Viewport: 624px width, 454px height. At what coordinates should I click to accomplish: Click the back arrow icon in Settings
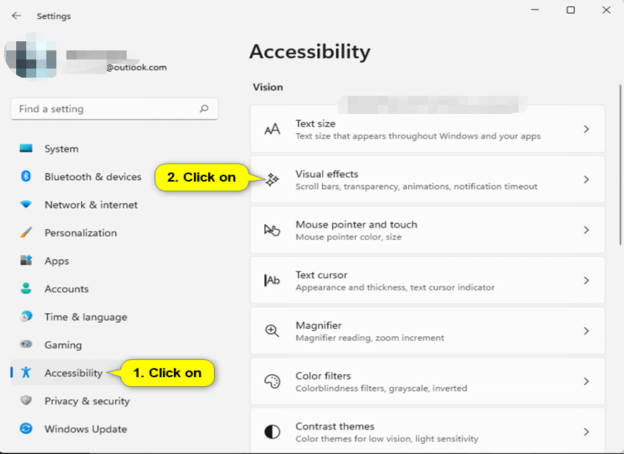(16, 16)
